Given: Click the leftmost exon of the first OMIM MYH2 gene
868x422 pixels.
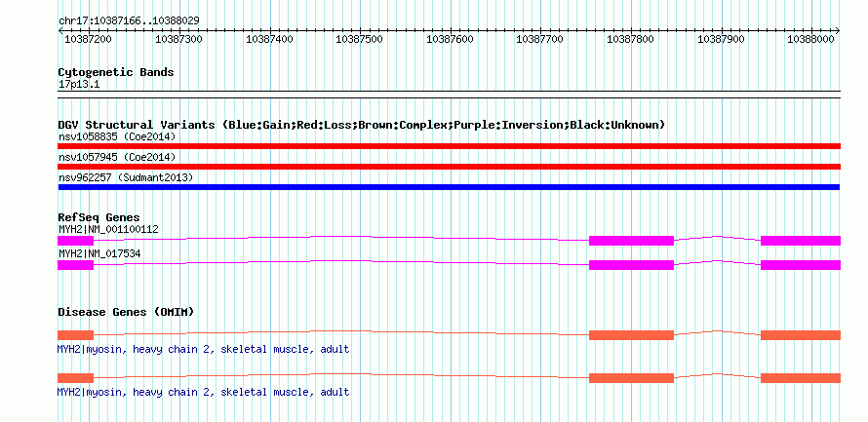Looking at the screenshot, I should tap(76, 335).
